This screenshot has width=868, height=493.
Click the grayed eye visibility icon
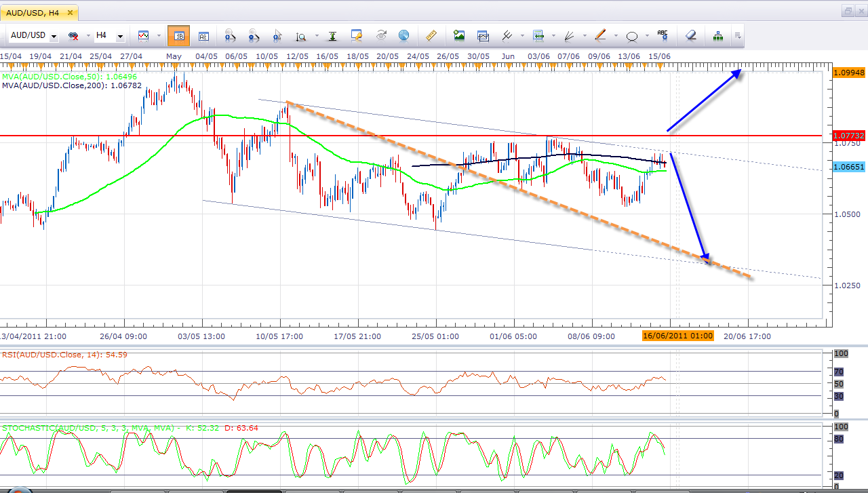point(381,35)
